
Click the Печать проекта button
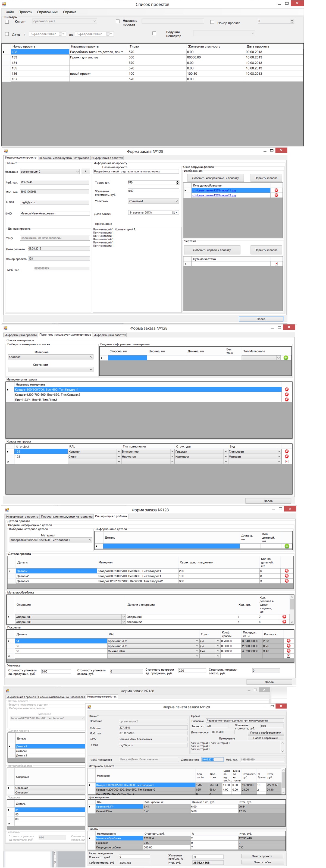pos(262,856)
